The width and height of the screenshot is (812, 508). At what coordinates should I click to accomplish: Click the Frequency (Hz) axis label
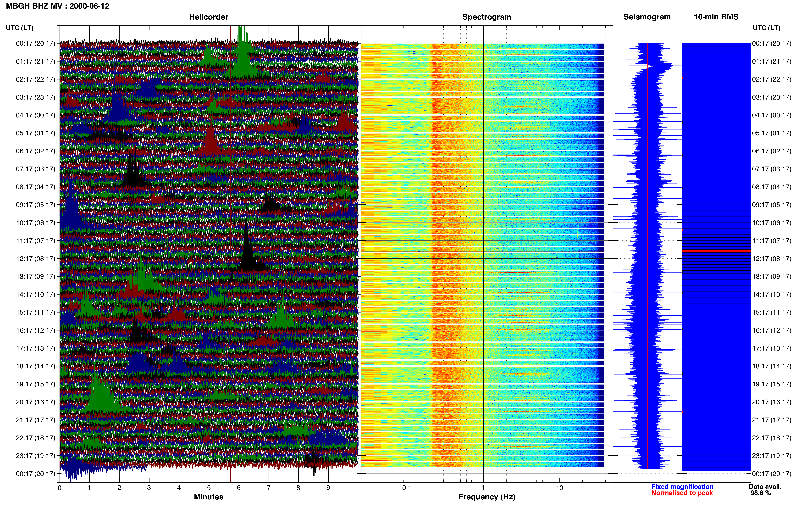487,497
